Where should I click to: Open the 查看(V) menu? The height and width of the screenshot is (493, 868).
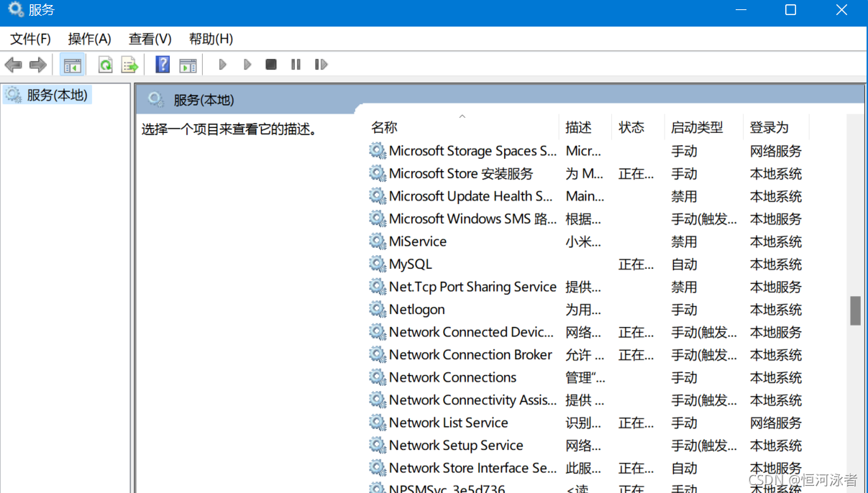[150, 39]
